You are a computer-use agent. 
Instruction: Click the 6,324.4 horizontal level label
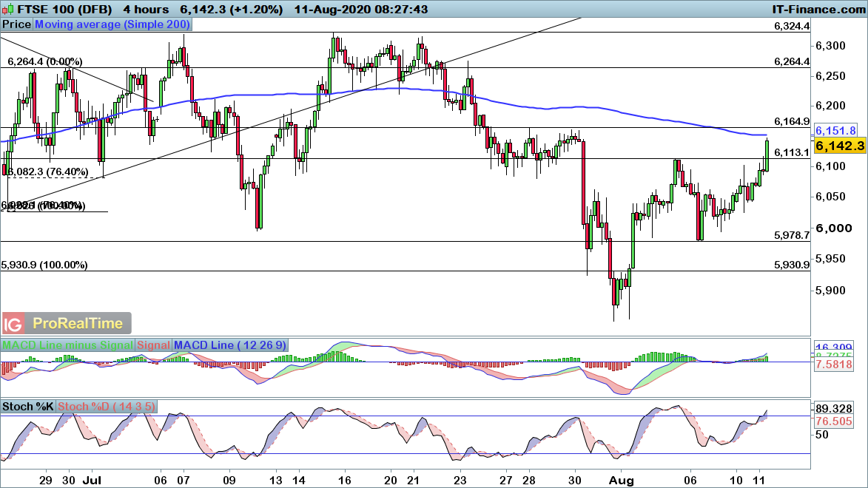(792, 26)
